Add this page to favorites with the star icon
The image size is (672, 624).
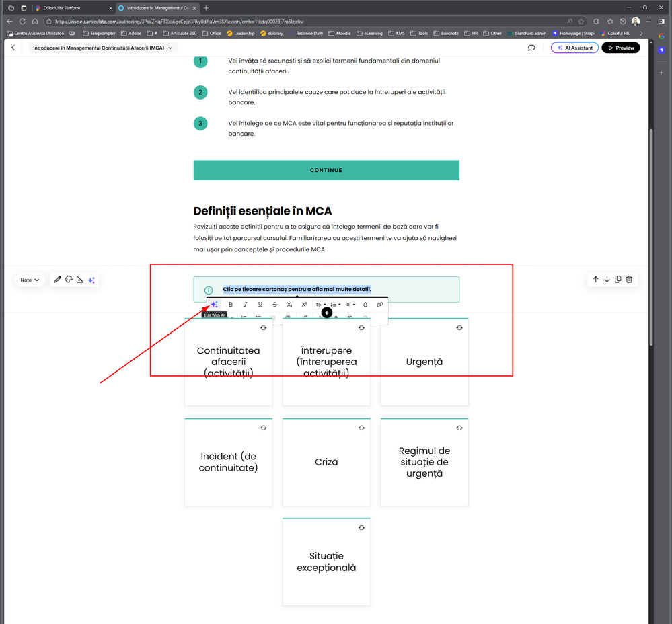click(x=581, y=22)
